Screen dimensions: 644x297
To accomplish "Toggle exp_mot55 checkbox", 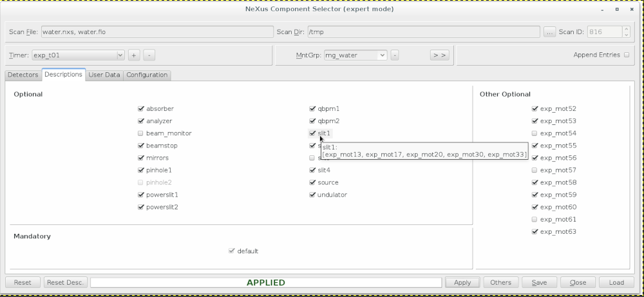I will 535,146.
